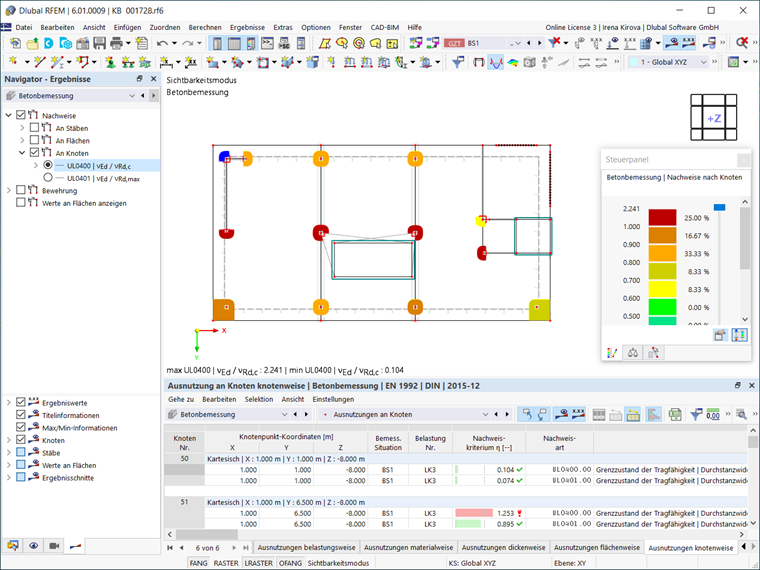Click the colored isosurface results icon
This screenshot has height=570, width=760.
(512, 62)
